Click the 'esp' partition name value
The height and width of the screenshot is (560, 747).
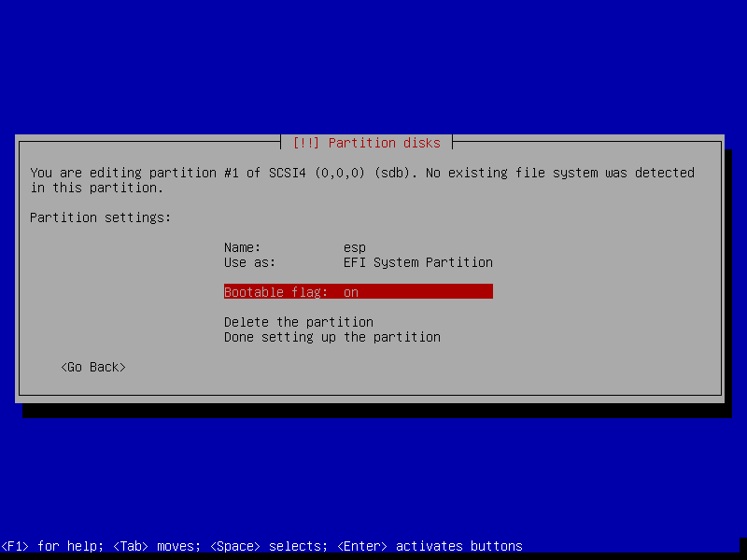355,247
